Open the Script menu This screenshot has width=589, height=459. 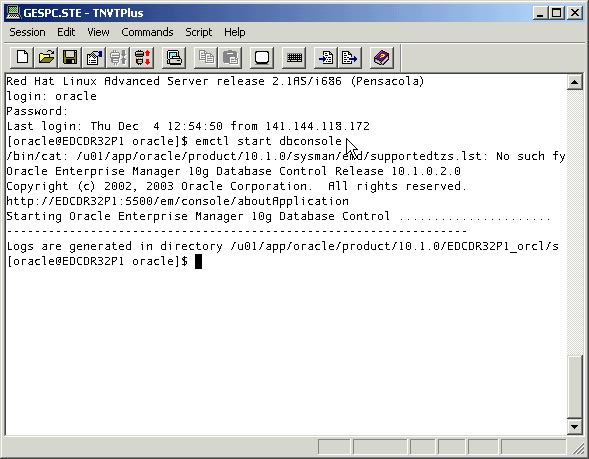point(199,32)
